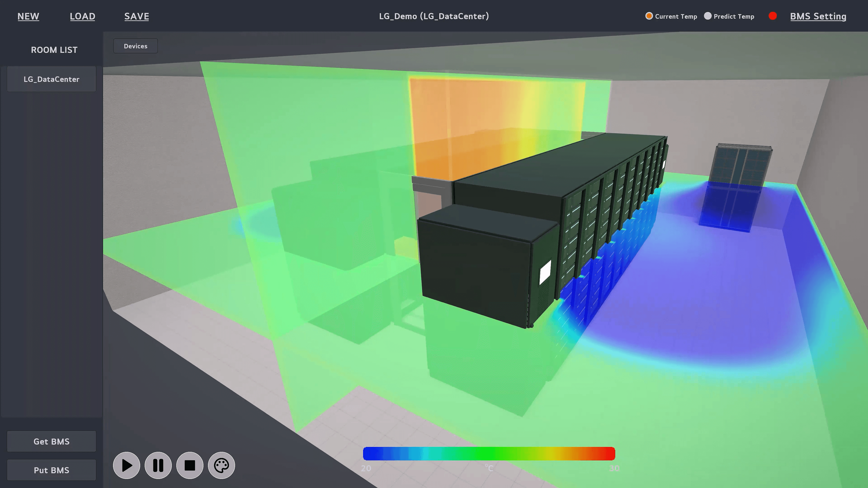Click NEW in the top menu
The image size is (868, 488).
[x=28, y=16]
